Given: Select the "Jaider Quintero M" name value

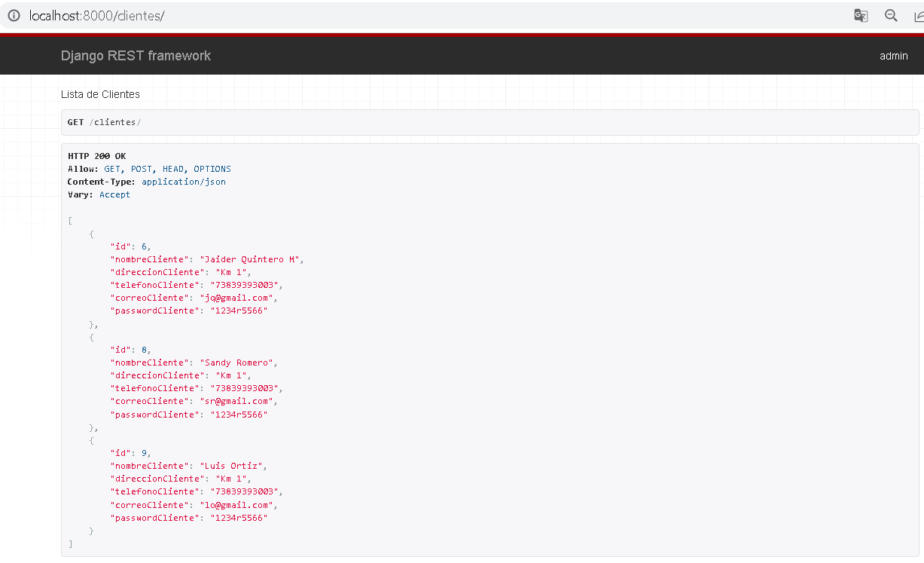Looking at the screenshot, I should 251,259.
